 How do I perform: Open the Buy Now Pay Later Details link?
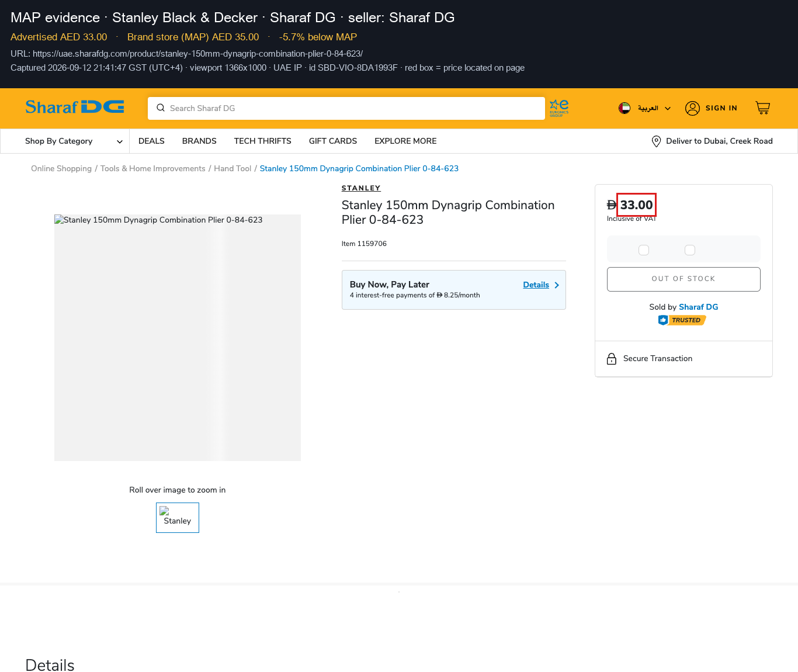[536, 285]
